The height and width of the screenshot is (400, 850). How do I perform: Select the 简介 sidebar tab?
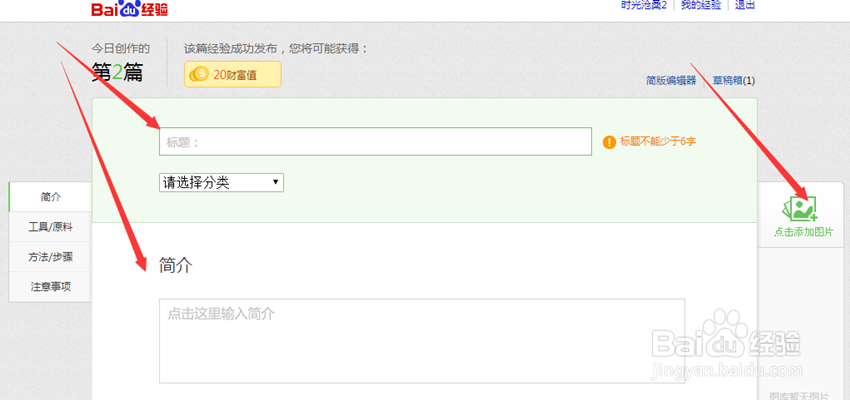pyautogui.click(x=50, y=197)
